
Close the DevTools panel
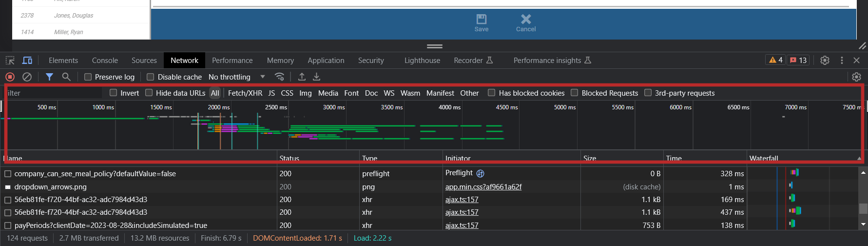point(856,61)
